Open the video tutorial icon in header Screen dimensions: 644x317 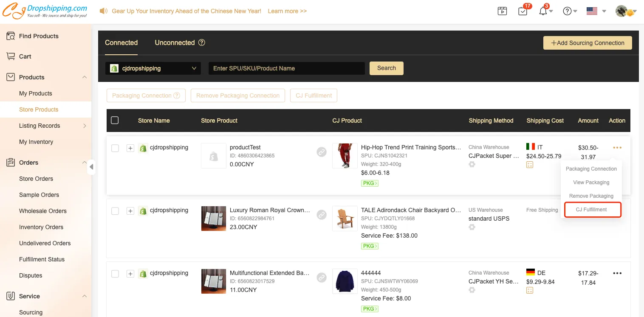[502, 11]
